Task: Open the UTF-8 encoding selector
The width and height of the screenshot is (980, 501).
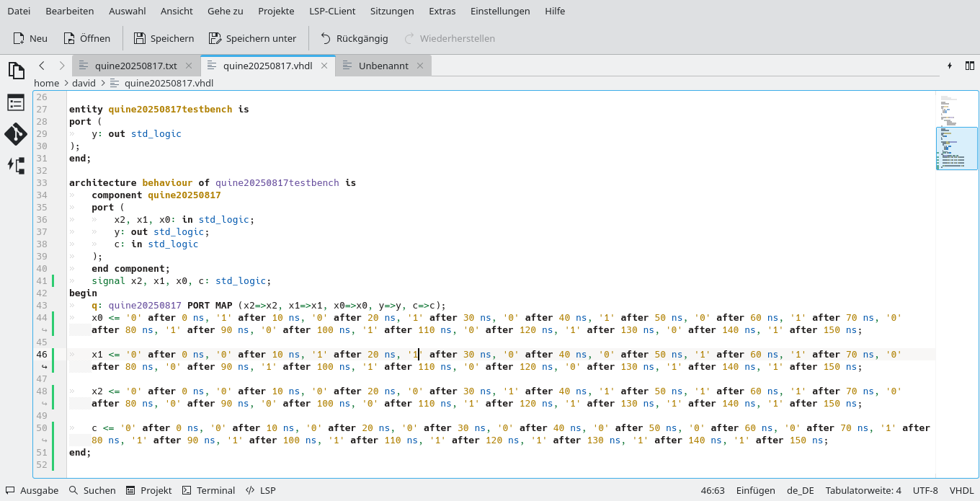Action: click(x=925, y=490)
